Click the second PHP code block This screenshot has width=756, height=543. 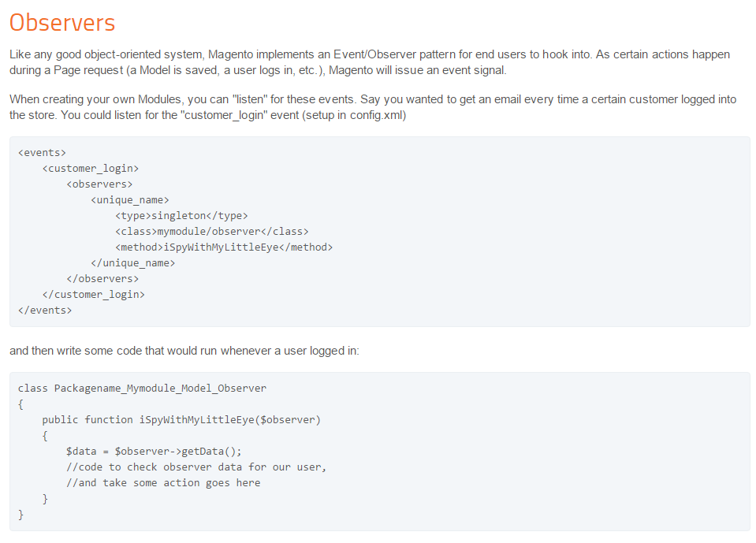378,451
